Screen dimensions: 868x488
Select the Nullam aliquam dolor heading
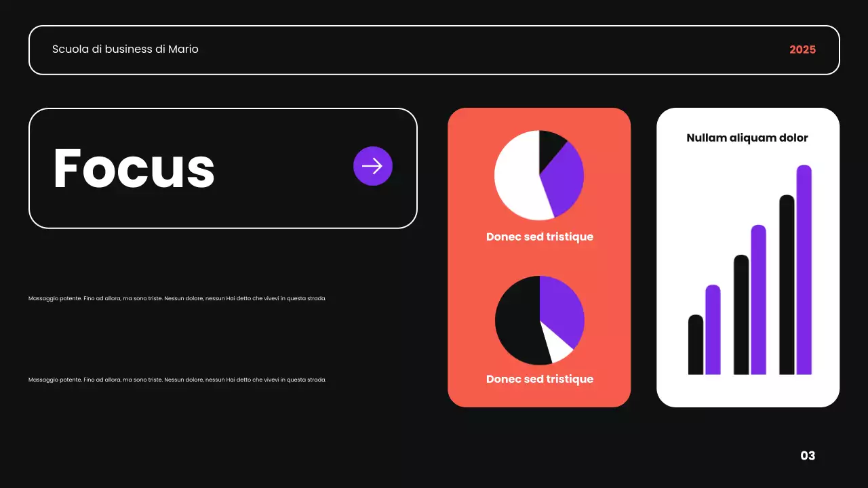(747, 138)
